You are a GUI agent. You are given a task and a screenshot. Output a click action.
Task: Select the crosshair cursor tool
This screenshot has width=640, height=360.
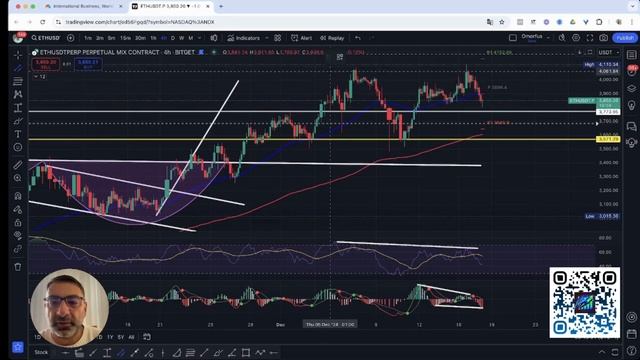click(18, 55)
